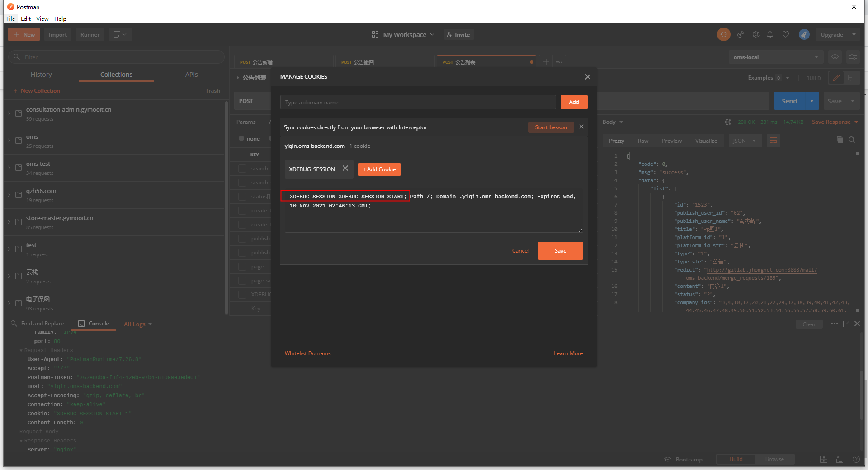This screenshot has height=470, width=868.
Task: Click the collections sidebar vertical scrollbar
Action: coord(226,208)
